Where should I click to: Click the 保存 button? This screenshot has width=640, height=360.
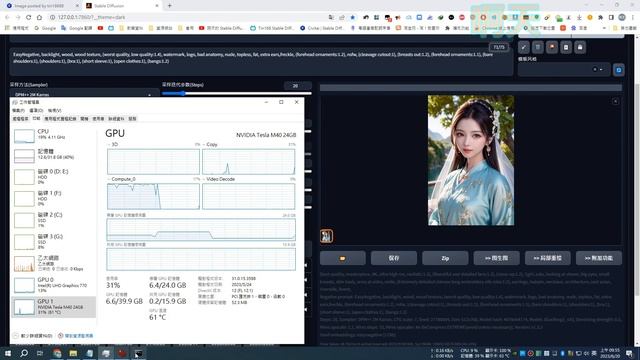click(394, 258)
